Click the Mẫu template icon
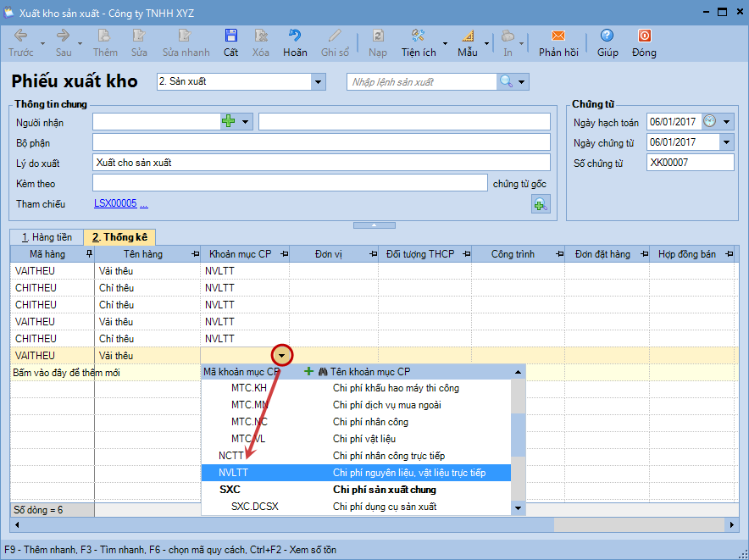Viewport: 749px width, 560px height. click(467, 36)
